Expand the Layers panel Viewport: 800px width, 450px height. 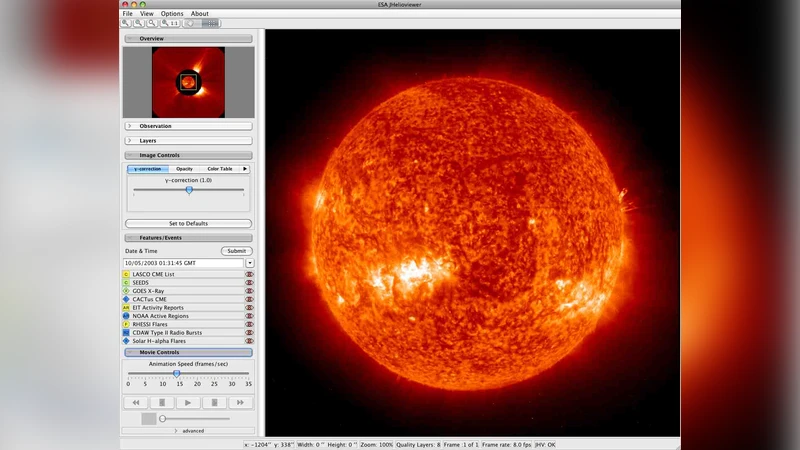click(188, 140)
